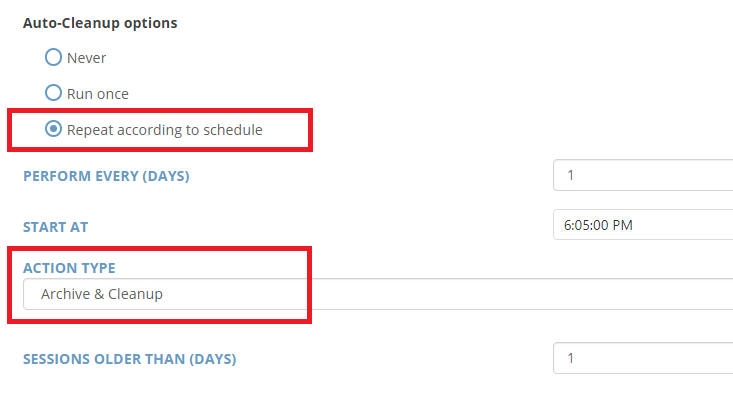733x394 pixels.
Task: Focus the Start At time field
Action: pyautogui.click(x=643, y=225)
